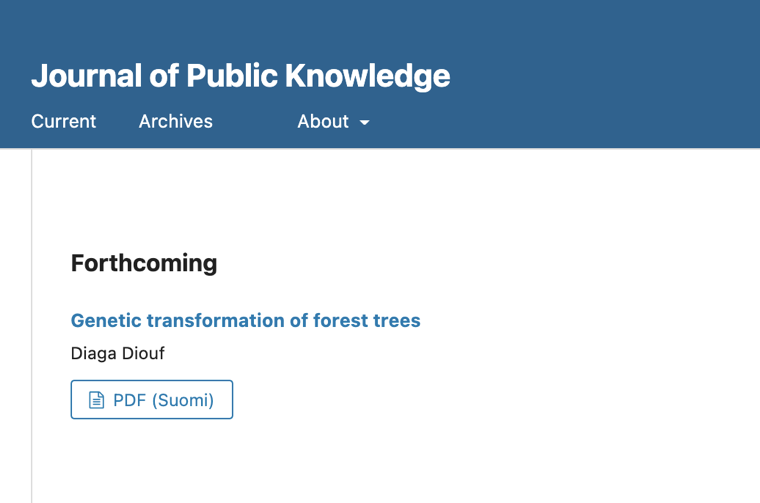Click the Suomi text on PDF button
The image size is (760, 503).
coord(183,400)
